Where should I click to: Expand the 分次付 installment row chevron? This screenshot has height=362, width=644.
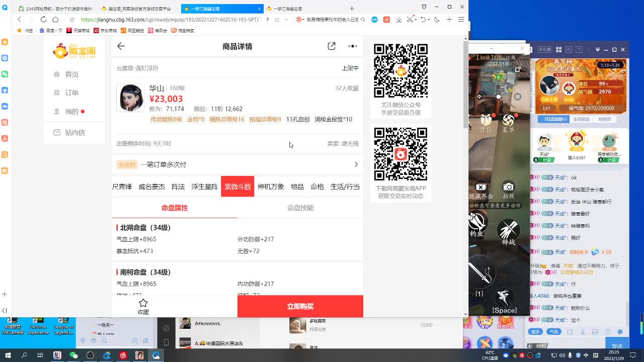pyautogui.click(x=356, y=164)
